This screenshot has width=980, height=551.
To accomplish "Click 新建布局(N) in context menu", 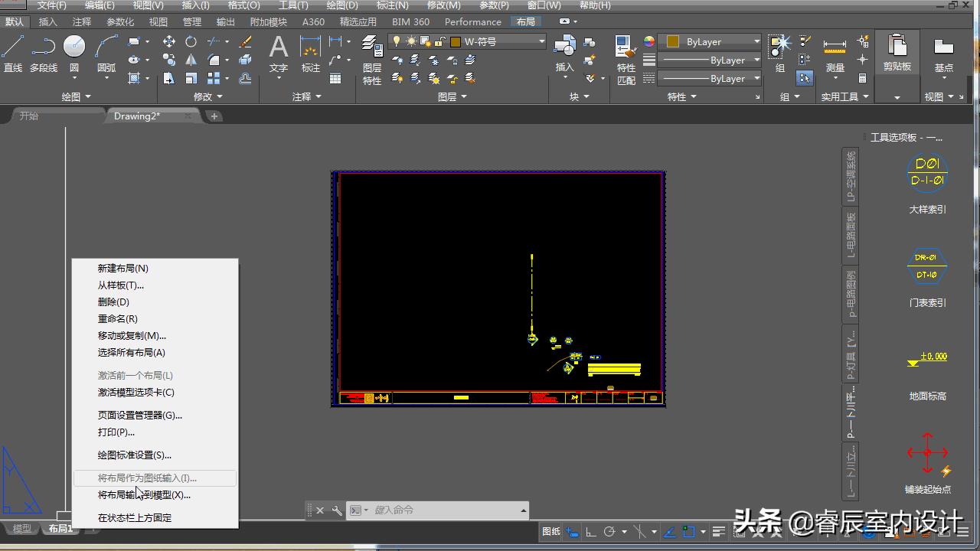I will point(122,269).
